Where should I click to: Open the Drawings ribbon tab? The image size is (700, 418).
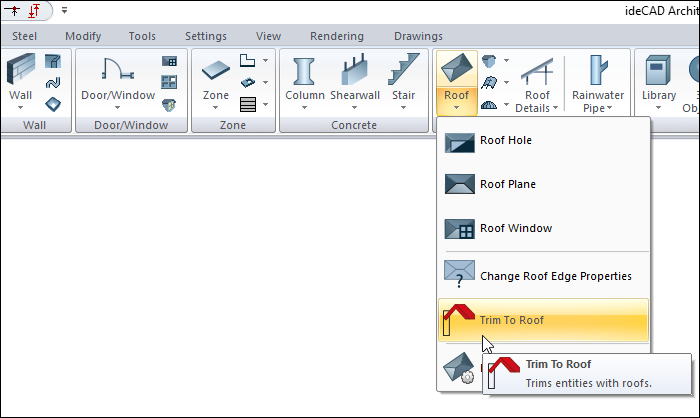coord(418,36)
